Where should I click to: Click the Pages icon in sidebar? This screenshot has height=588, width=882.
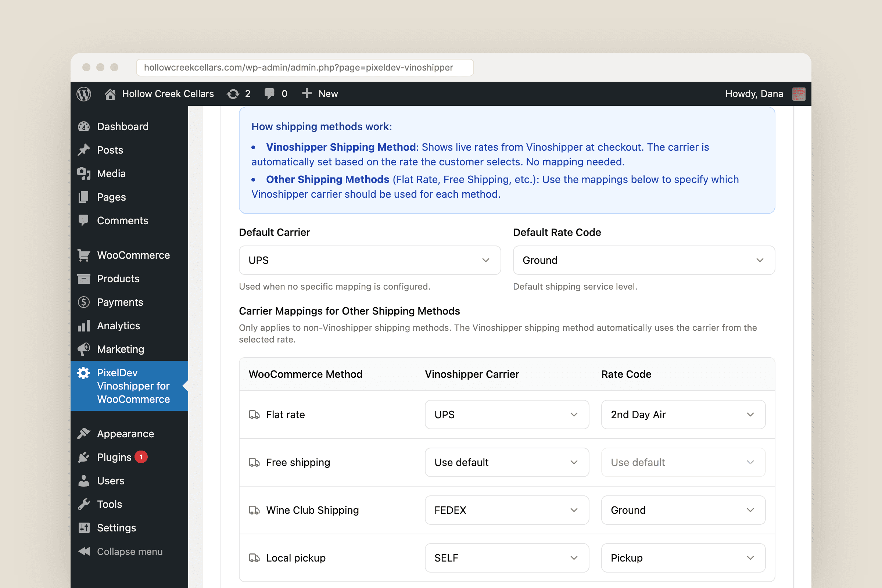click(x=84, y=197)
